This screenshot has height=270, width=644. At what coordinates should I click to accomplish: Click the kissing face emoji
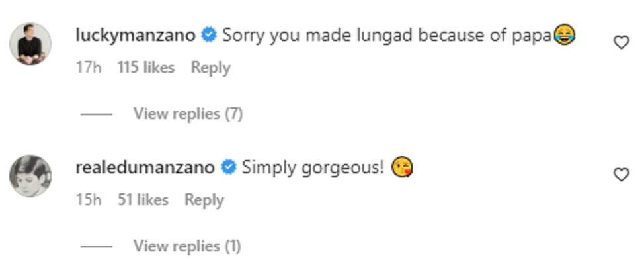pos(402,168)
